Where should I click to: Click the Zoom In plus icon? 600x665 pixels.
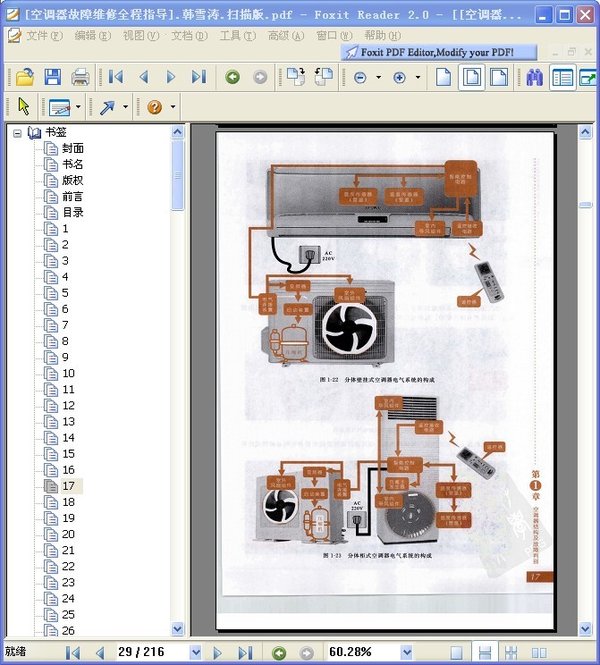click(x=400, y=77)
